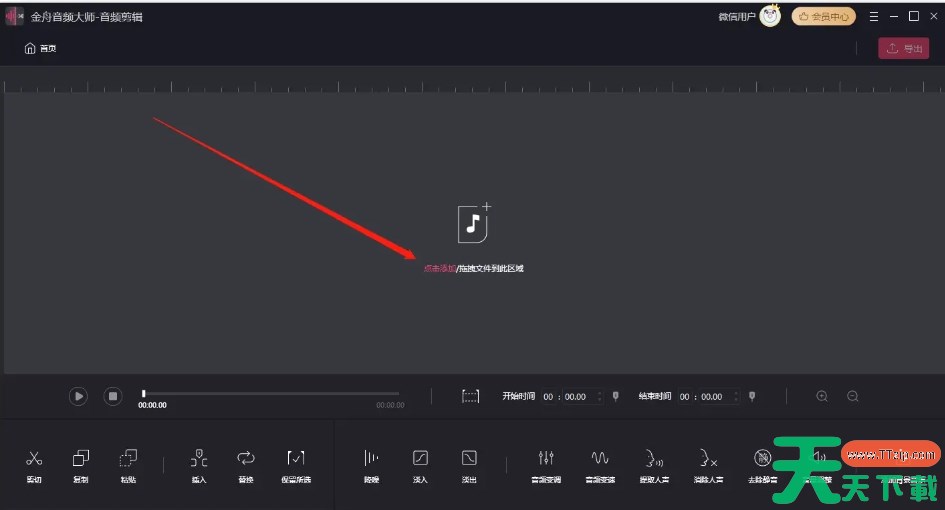945x510 pixels.
Task: Click the timeline ruler at the top
Action: 472,86
